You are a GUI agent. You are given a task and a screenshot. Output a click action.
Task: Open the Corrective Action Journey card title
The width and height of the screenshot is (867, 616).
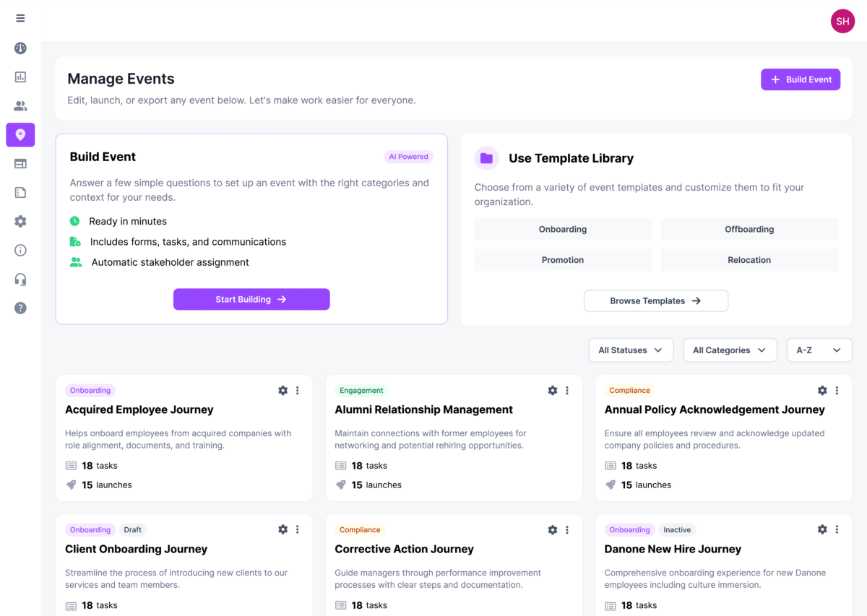(x=404, y=549)
